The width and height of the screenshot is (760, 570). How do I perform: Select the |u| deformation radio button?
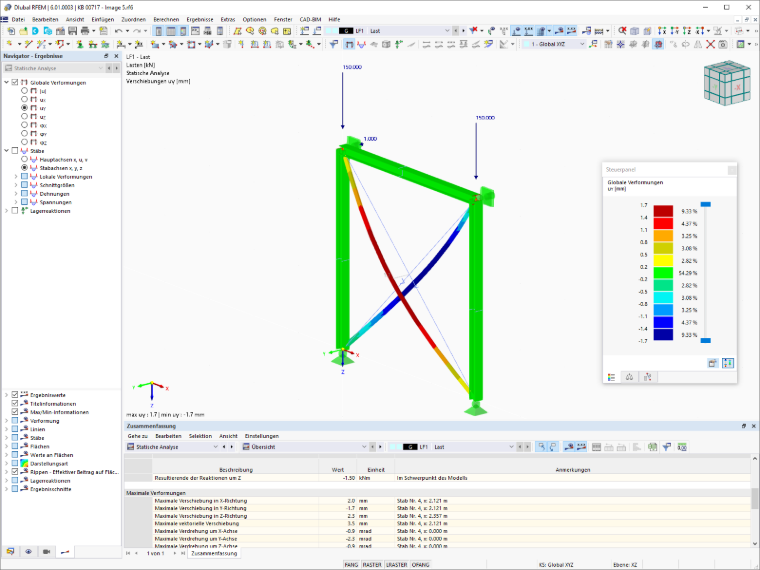pos(24,91)
